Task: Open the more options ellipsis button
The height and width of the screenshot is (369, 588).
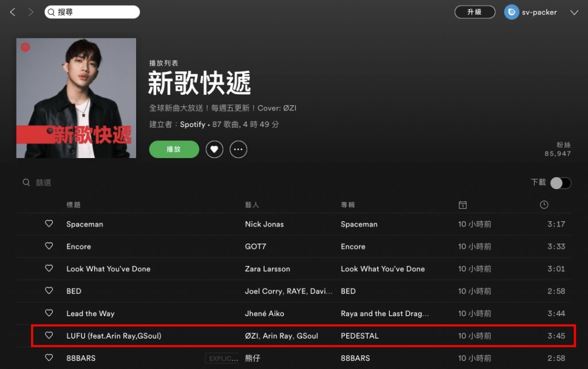Action: tap(238, 149)
